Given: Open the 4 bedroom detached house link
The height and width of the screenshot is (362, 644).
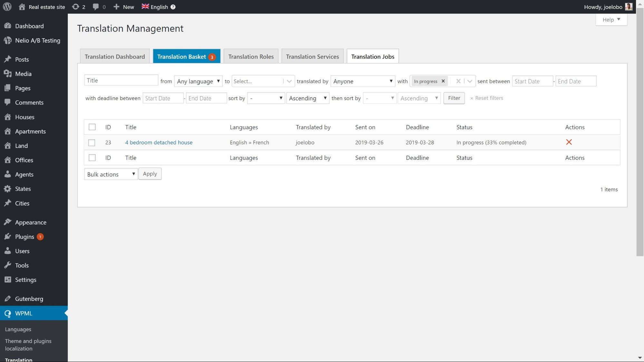Looking at the screenshot, I should coord(159,142).
